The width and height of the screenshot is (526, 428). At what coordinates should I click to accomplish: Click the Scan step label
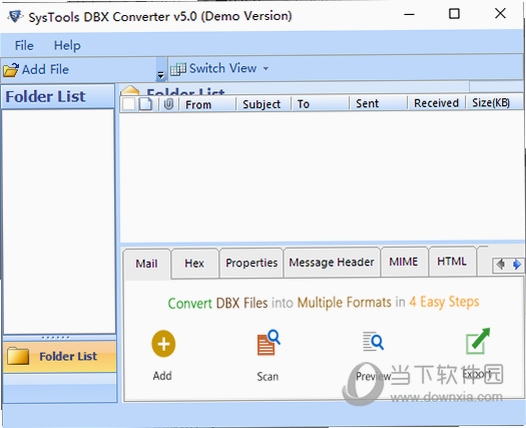click(x=268, y=376)
